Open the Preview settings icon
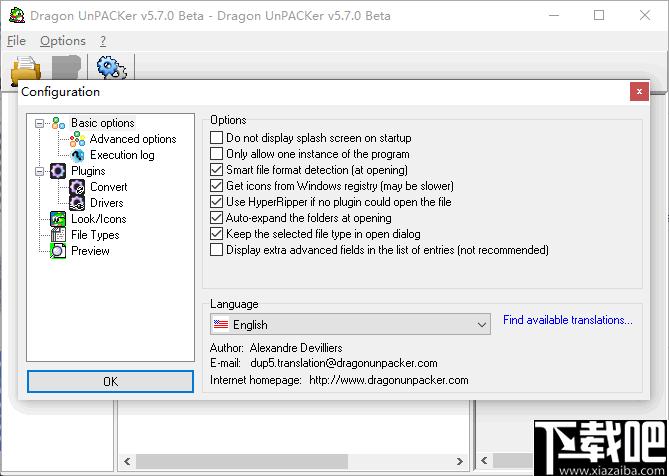Screen dimensions: 669x476 click(x=58, y=251)
